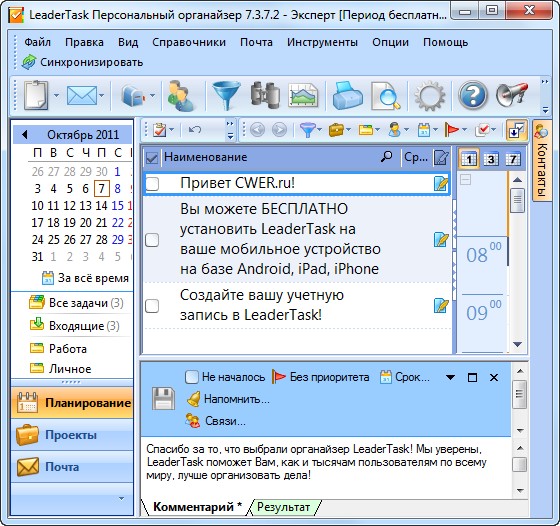The width and height of the screenshot is (560, 526).
Task: Toggle the panel layout button with arrow
Action: [x=517, y=130]
